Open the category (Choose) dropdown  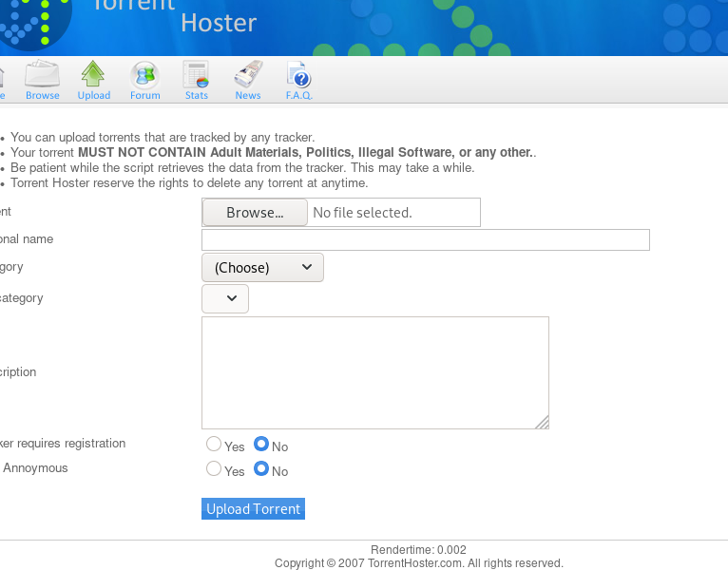click(263, 267)
